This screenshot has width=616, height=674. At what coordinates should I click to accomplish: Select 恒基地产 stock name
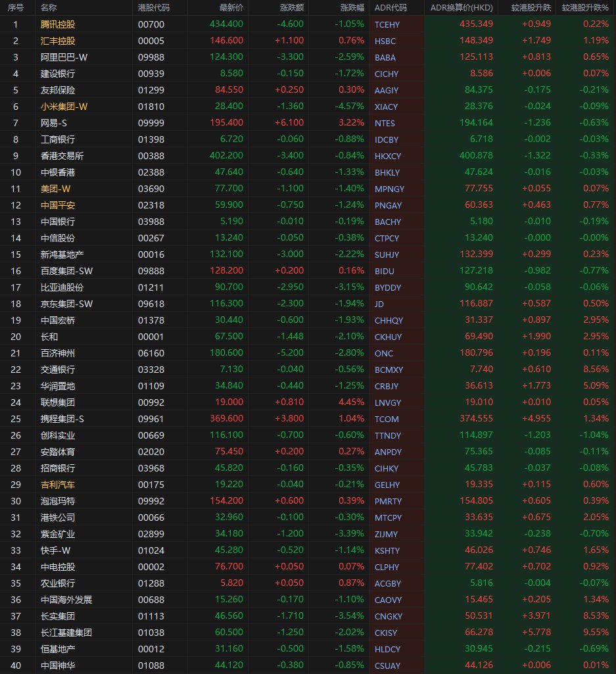(58, 649)
